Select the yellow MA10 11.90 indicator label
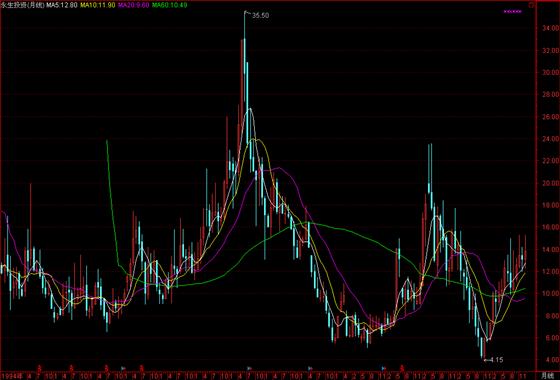Screen dimensions: 560x380 coord(98,5)
